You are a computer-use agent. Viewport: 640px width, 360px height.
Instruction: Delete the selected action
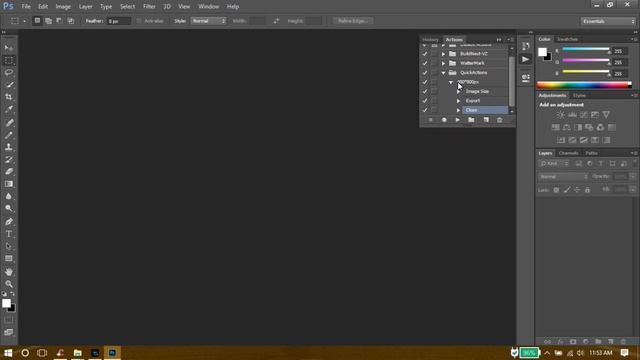[x=500, y=120]
